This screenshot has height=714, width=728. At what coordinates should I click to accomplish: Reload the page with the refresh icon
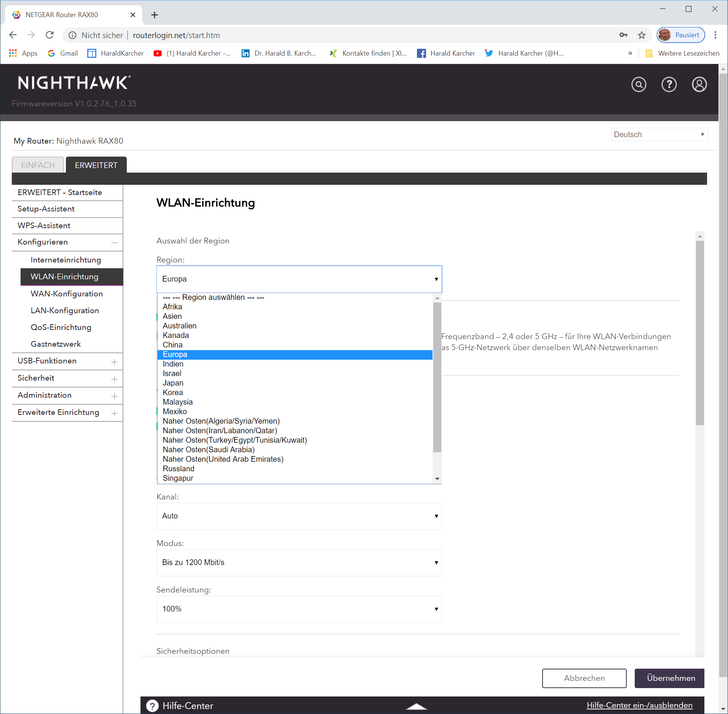(49, 35)
